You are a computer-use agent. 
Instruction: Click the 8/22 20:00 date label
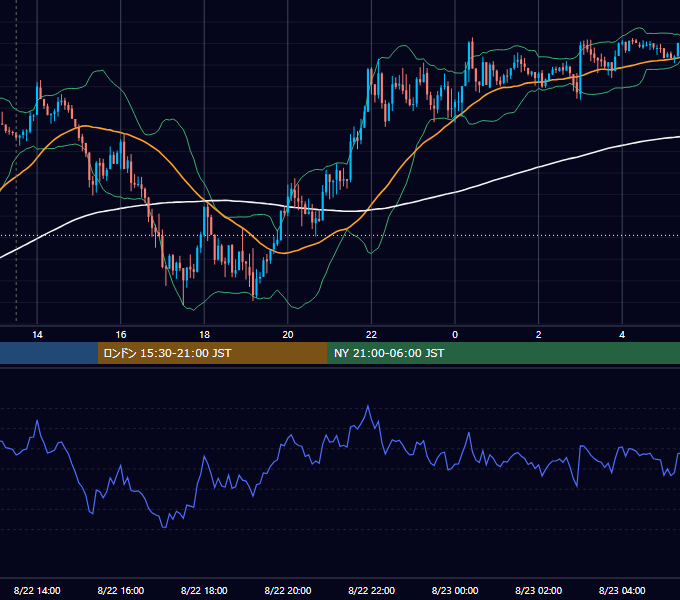tap(288, 590)
